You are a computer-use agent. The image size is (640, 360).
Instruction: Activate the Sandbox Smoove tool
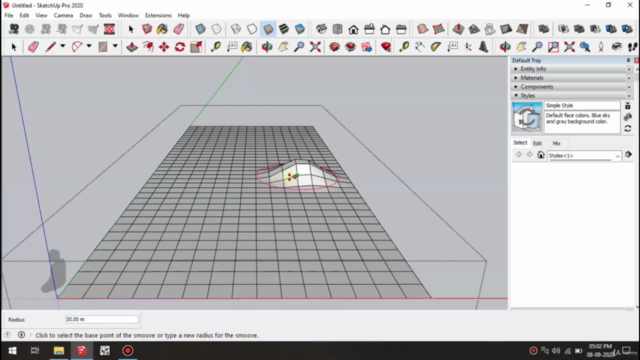tap(458, 29)
